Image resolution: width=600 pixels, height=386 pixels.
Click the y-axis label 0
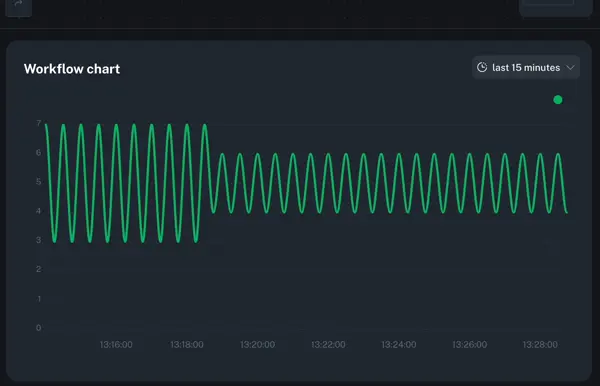[39, 327]
